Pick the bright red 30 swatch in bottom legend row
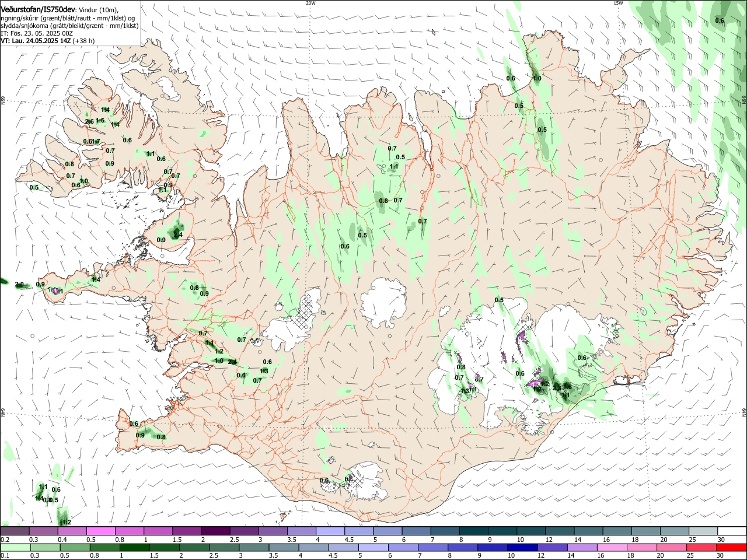 click(731, 547)
